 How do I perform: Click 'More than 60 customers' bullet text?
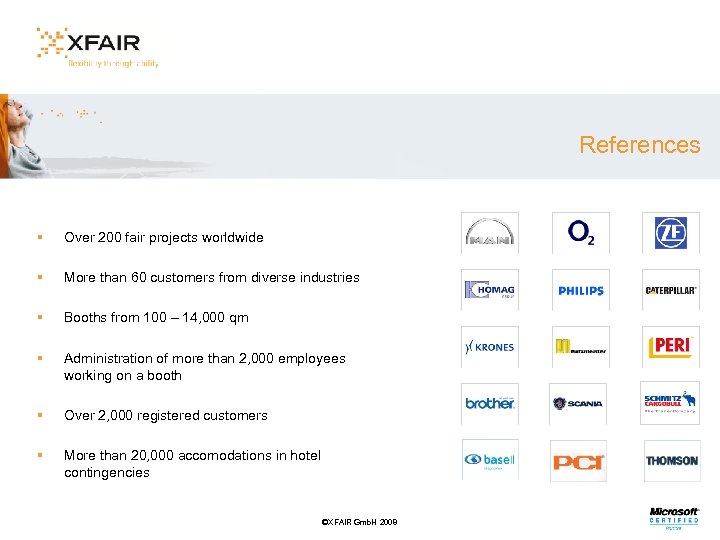coord(212,277)
